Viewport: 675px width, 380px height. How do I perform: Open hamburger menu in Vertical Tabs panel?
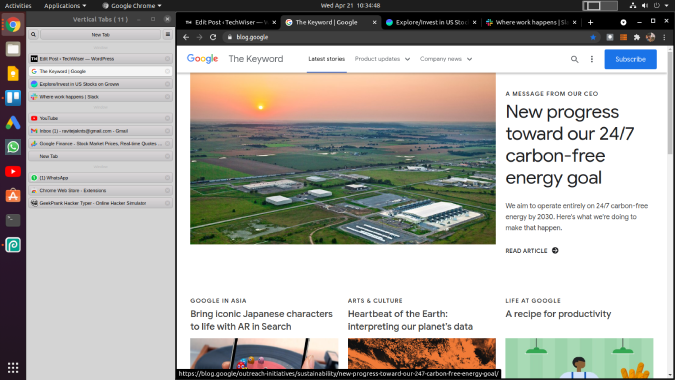click(x=167, y=34)
